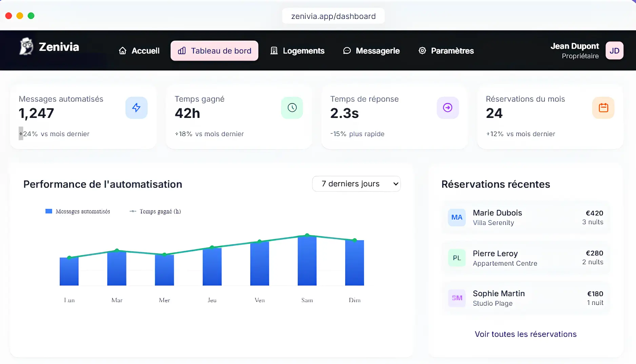Click the bar chart icon in Tableau de bord

(182, 51)
